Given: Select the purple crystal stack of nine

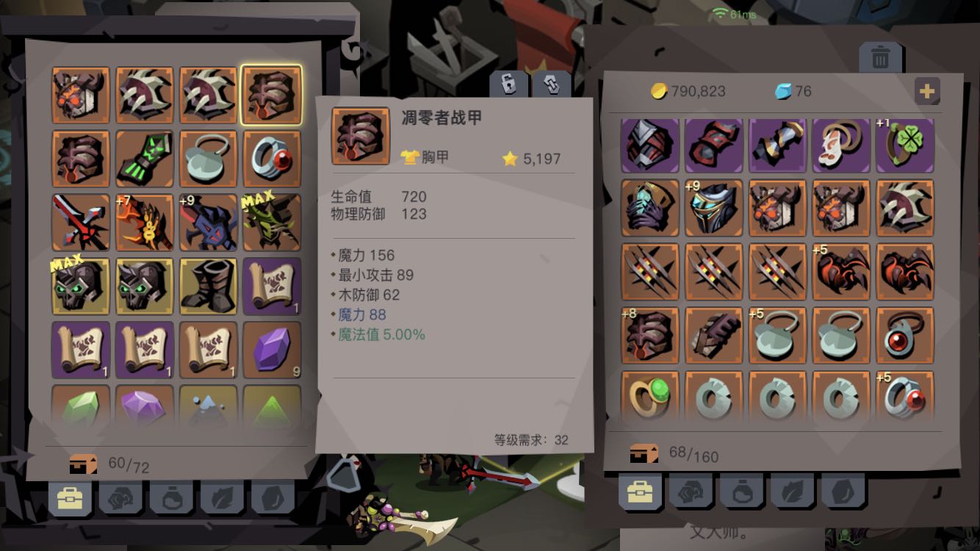Looking at the screenshot, I should [272, 350].
